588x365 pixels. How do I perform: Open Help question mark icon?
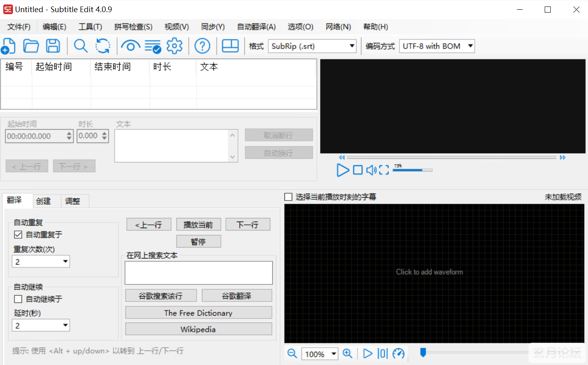point(202,46)
